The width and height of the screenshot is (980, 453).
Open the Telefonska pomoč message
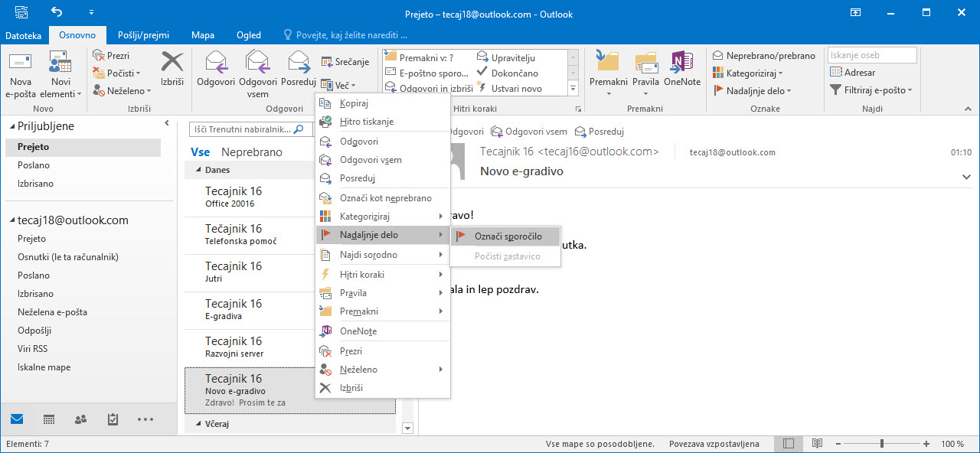tap(250, 235)
